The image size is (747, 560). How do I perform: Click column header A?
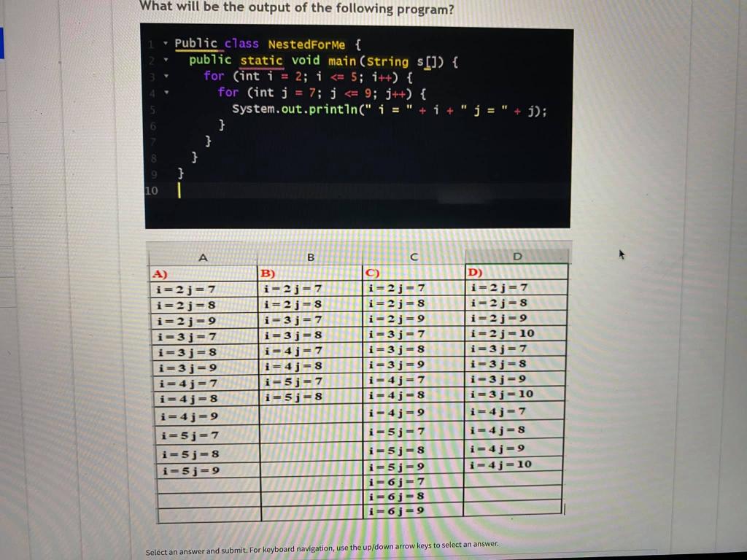point(204,257)
